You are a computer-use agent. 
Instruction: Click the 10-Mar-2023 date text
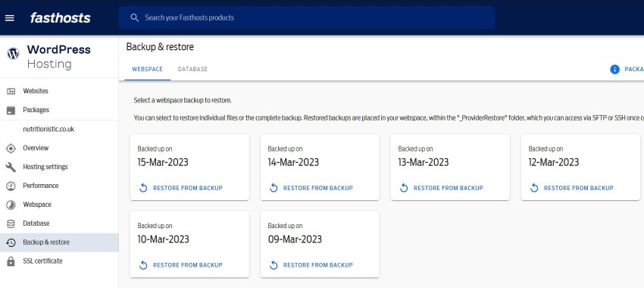163,239
